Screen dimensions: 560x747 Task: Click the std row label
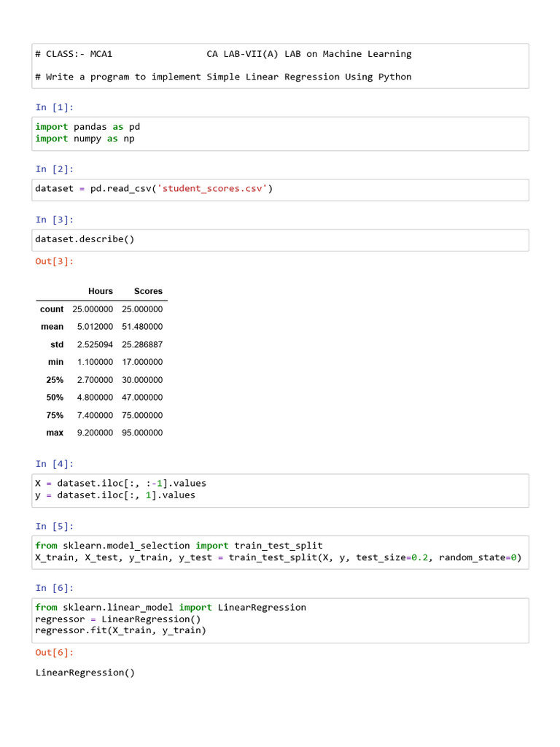click(x=57, y=344)
